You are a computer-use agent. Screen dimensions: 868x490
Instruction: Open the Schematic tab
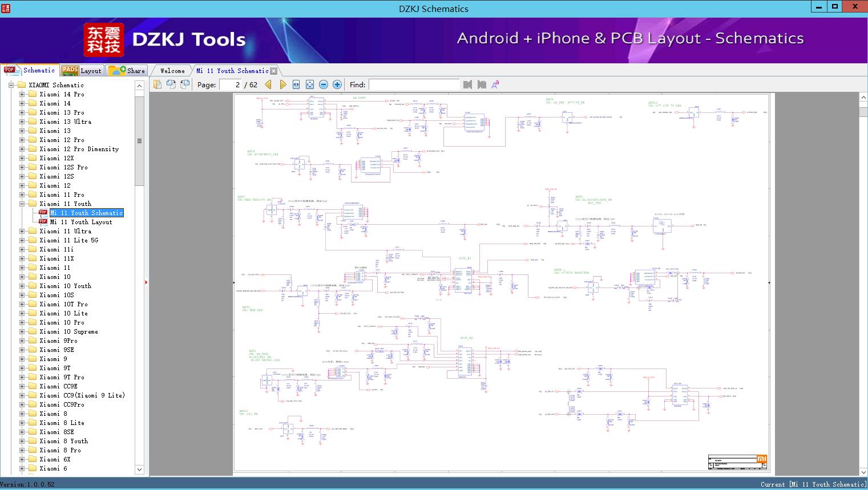click(x=29, y=70)
